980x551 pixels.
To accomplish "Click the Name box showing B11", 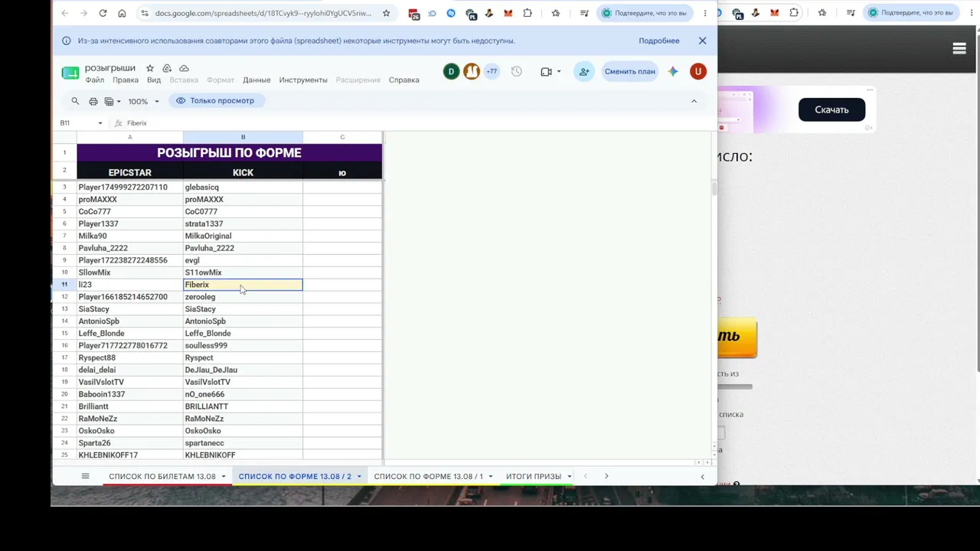I will [x=75, y=123].
